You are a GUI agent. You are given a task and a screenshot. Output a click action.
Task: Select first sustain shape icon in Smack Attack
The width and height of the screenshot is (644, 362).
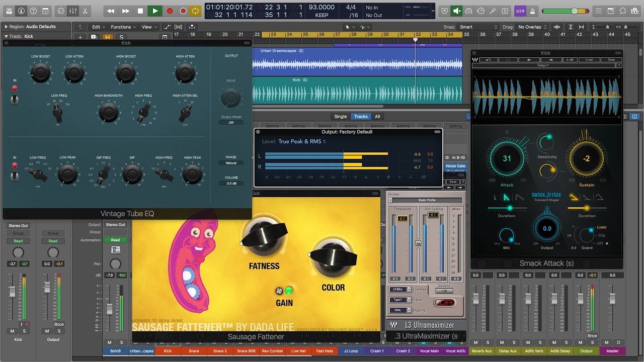pyautogui.click(x=574, y=198)
